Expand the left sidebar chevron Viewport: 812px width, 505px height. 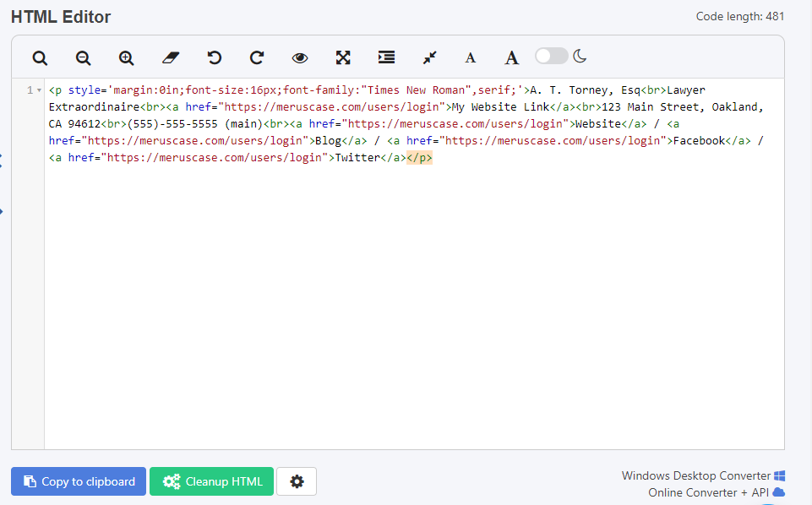click(x=3, y=211)
